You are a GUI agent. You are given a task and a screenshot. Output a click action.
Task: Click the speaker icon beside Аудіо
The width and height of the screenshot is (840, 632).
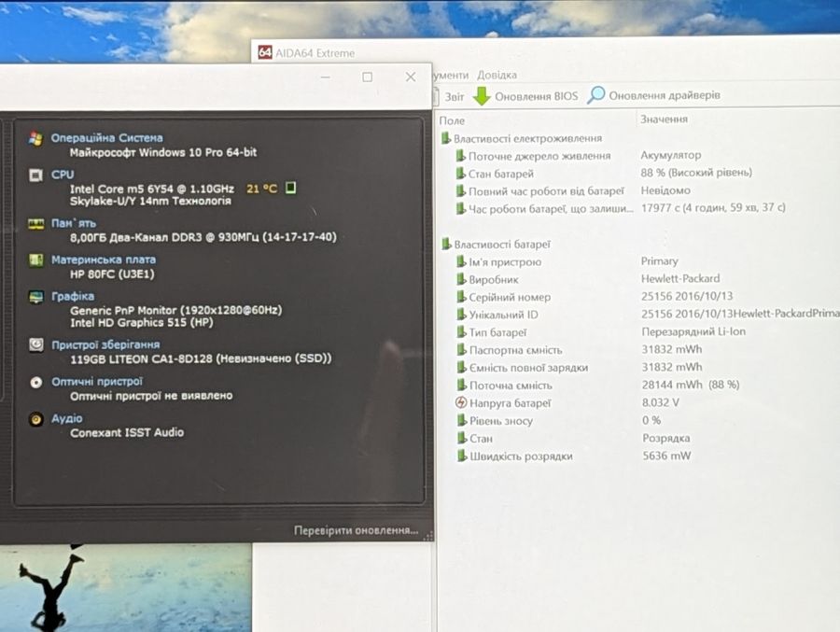pyautogui.click(x=35, y=419)
